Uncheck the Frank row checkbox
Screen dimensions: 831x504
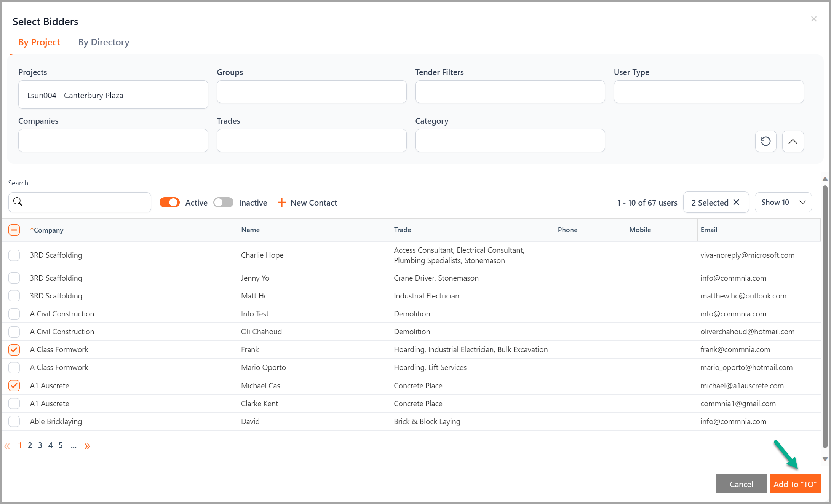14,349
